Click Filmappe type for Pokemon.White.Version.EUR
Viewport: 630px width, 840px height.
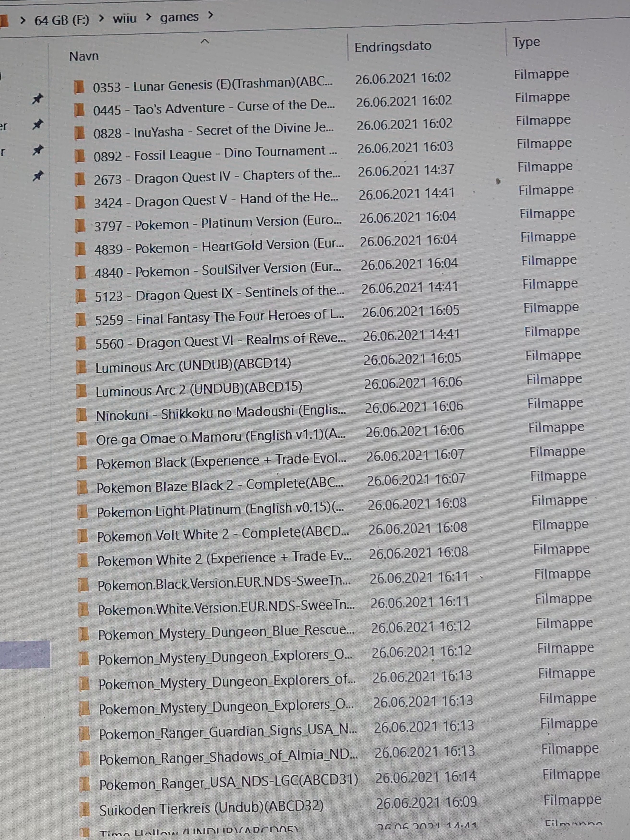coord(564,599)
